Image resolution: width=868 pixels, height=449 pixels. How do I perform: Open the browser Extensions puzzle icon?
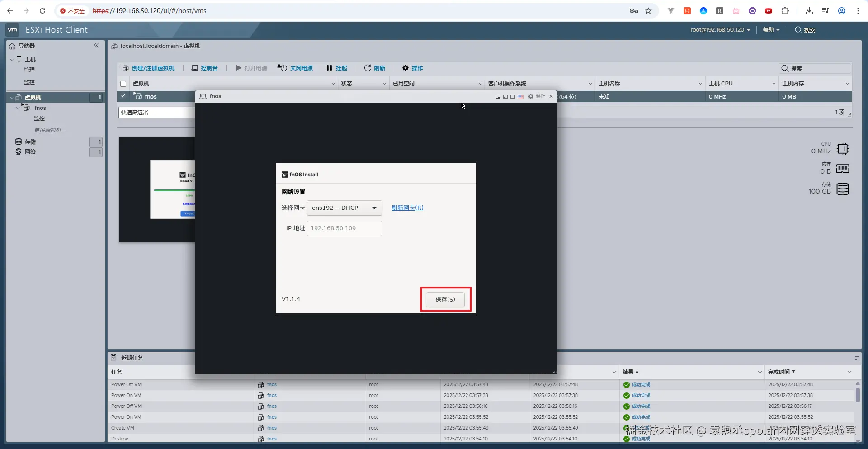tap(785, 11)
